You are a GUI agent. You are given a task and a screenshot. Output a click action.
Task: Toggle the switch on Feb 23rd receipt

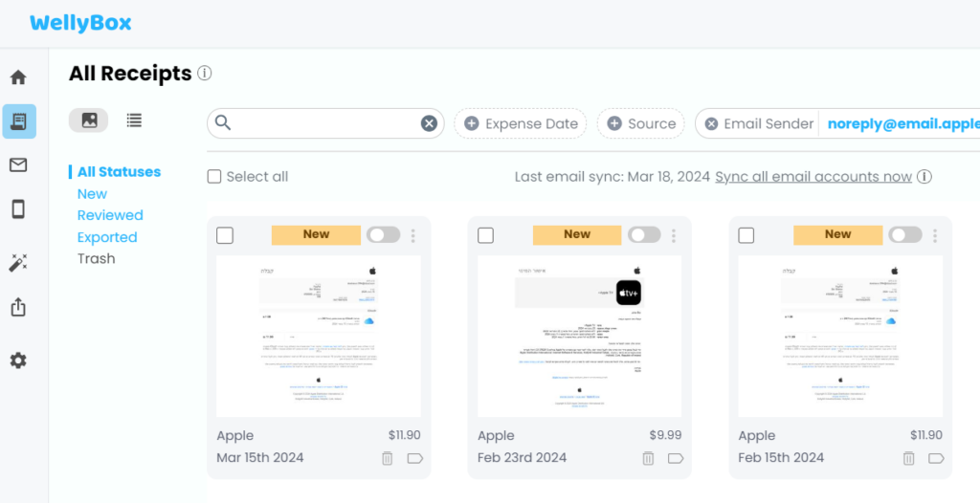click(644, 235)
